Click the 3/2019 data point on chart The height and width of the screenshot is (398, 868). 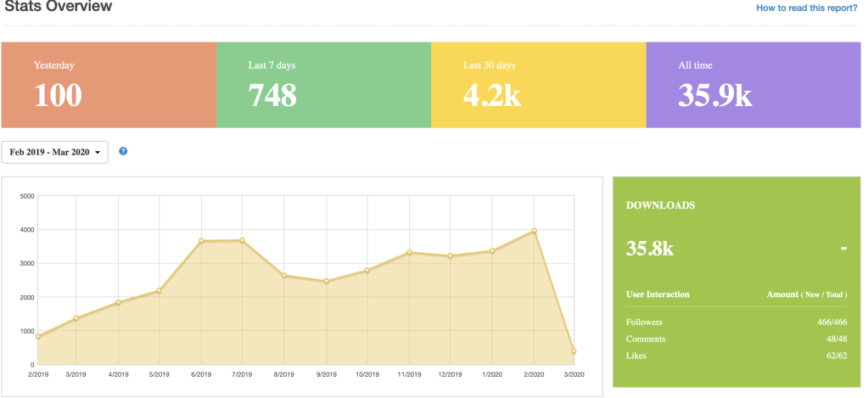click(x=76, y=318)
